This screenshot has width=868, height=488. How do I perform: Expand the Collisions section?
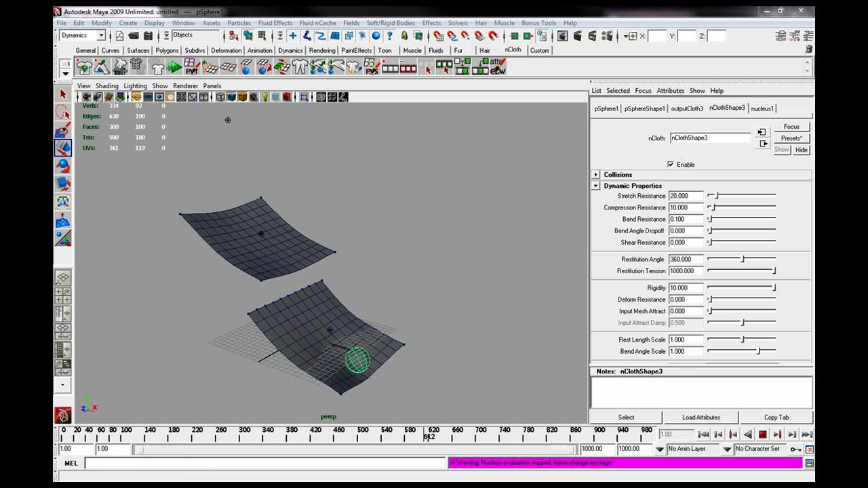596,175
